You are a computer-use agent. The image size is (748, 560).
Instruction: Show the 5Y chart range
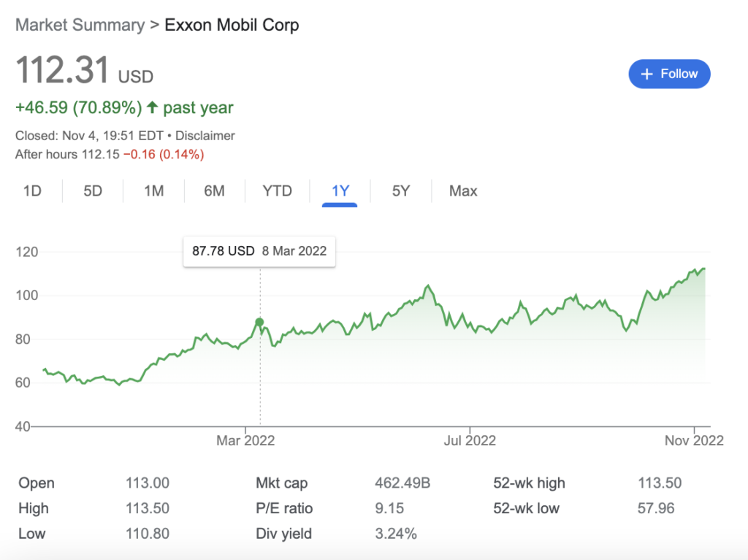click(x=401, y=191)
